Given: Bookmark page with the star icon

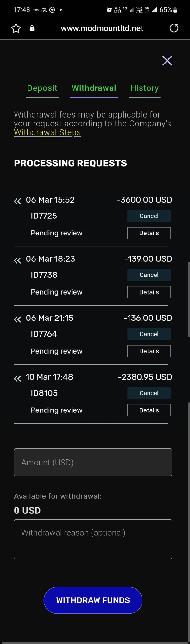Looking at the screenshot, I should [x=16, y=28].
